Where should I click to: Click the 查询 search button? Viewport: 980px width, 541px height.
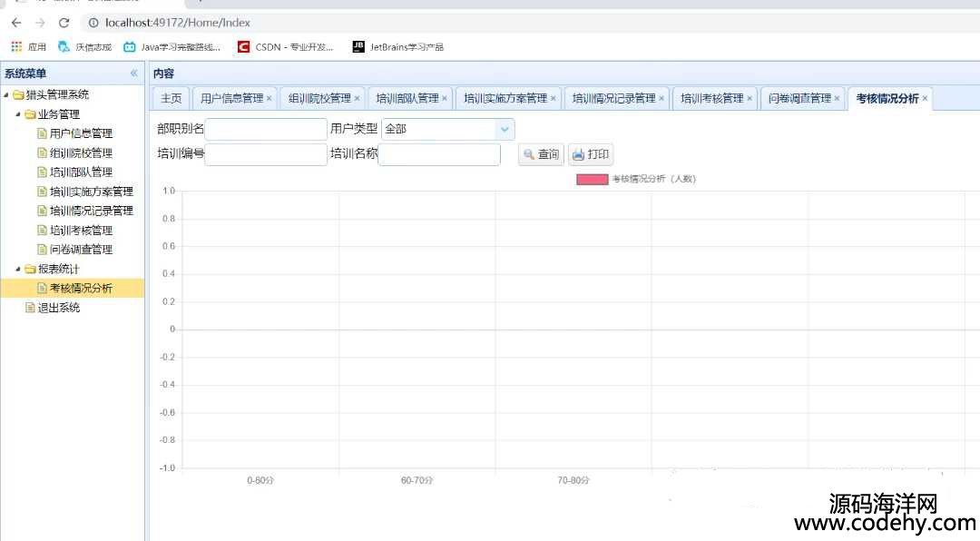541,154
